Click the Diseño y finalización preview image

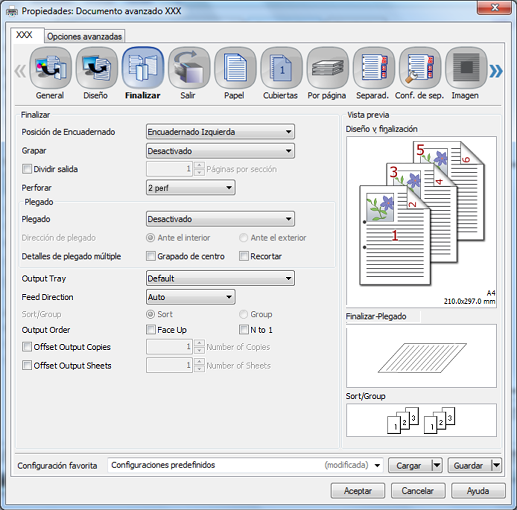(x=421, y=221)
